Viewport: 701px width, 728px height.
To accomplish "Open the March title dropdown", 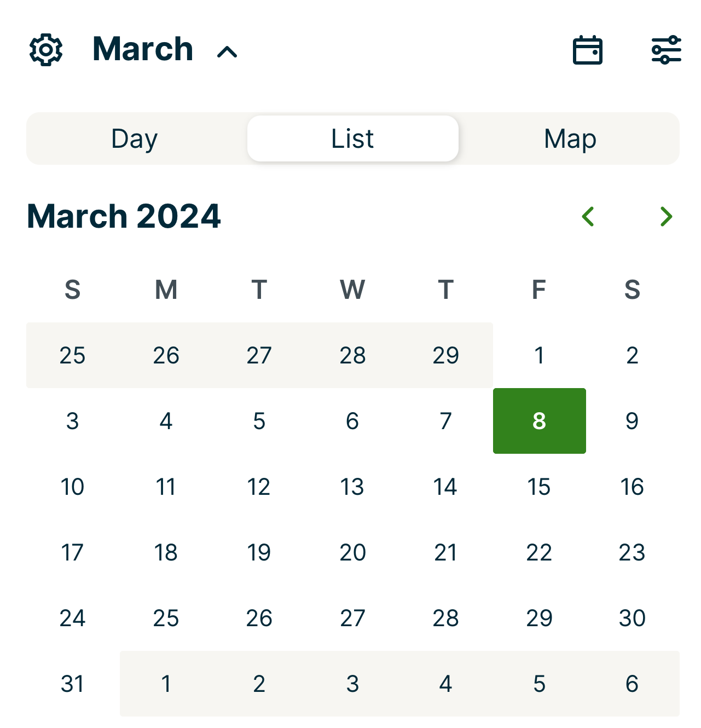I will click(142, 50).
